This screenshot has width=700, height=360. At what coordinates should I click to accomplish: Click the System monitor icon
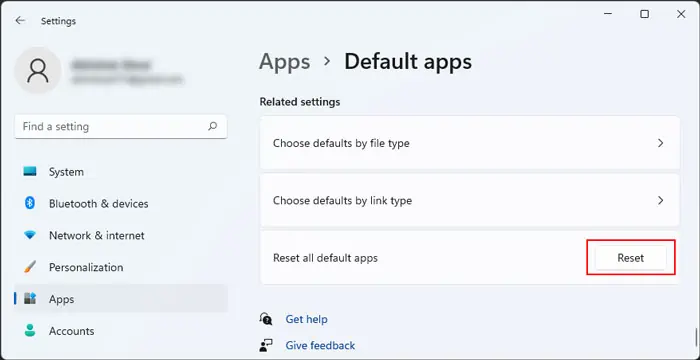coord(30,172)
